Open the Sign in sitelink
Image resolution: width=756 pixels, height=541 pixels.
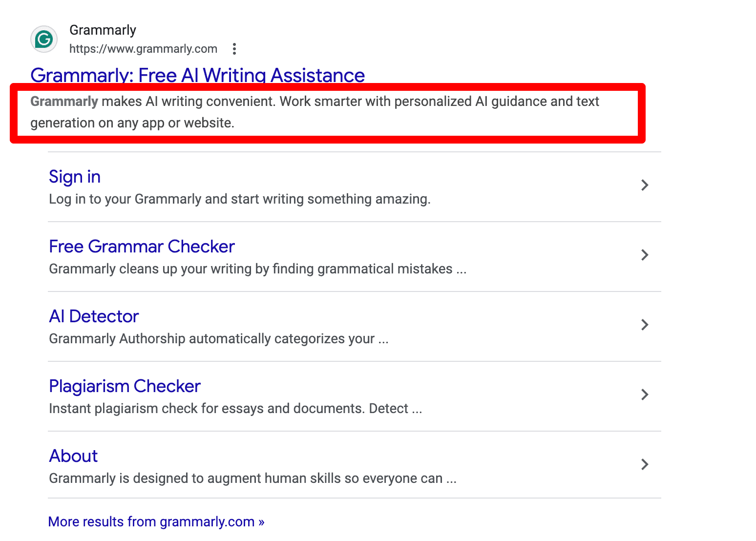click(74, 176)
